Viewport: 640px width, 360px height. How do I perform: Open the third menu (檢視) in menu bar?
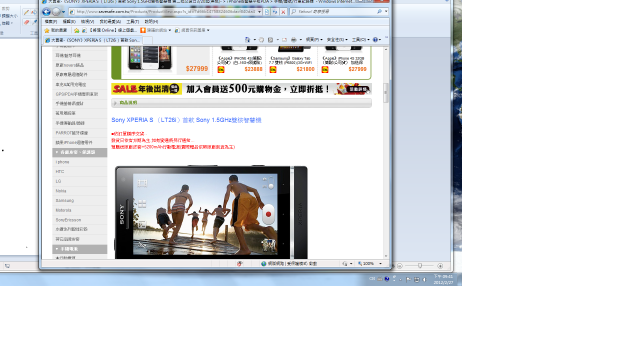(x=87, y=22)
